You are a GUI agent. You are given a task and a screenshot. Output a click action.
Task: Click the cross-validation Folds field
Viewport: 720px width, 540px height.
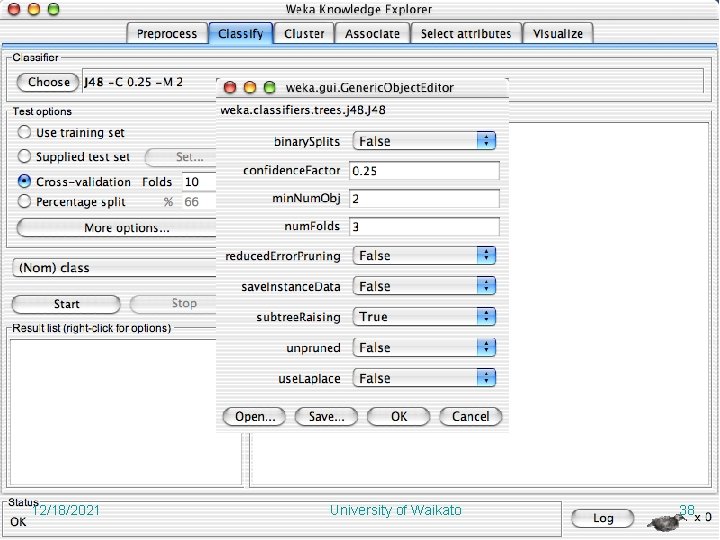pyautogui.click(x=199, y=182)
